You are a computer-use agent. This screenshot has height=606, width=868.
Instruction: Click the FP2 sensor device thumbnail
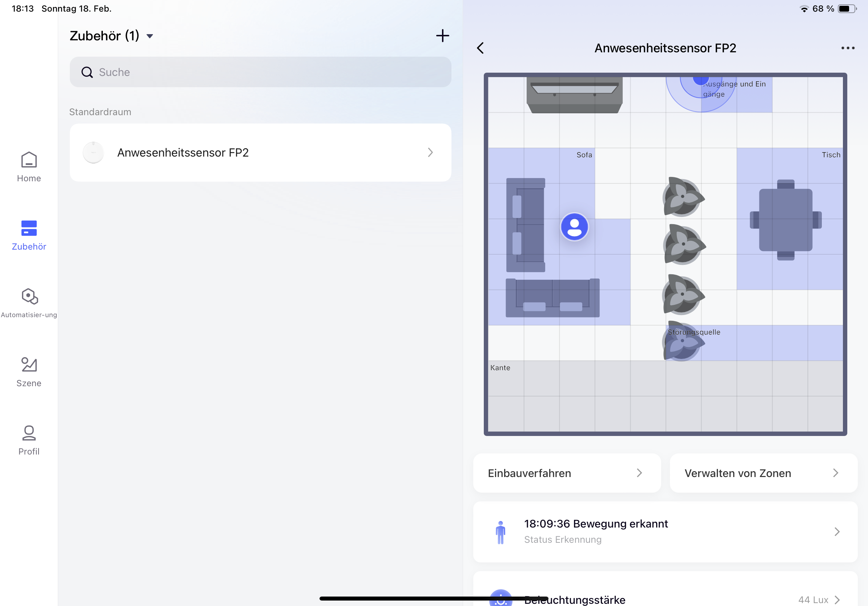coord(93,152)
